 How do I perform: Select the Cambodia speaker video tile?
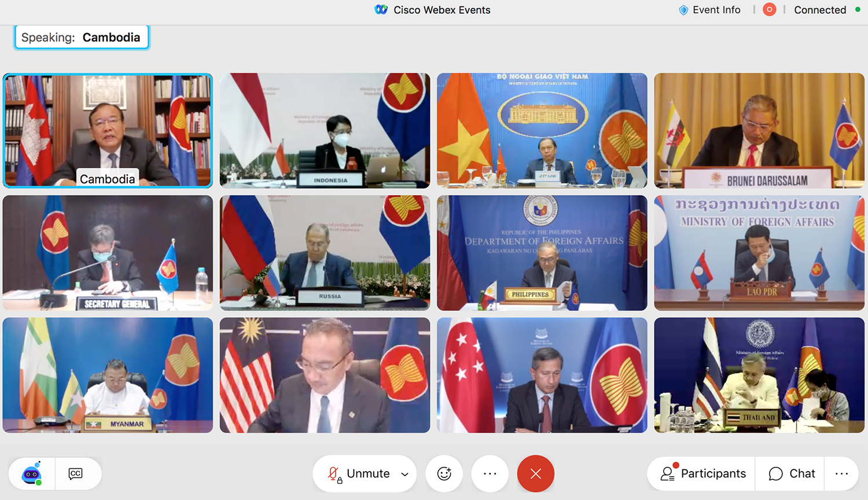pyautogui.click(x=108, y=130)
